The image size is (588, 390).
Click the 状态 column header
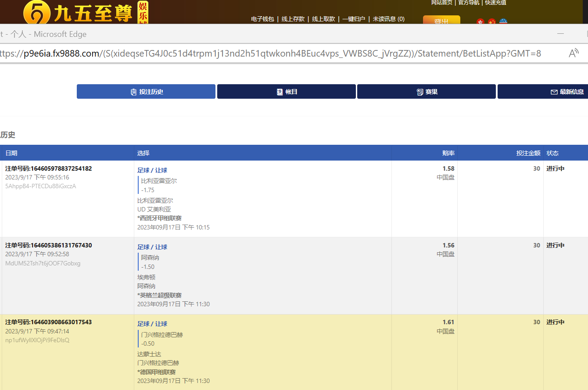coord(552,153)
